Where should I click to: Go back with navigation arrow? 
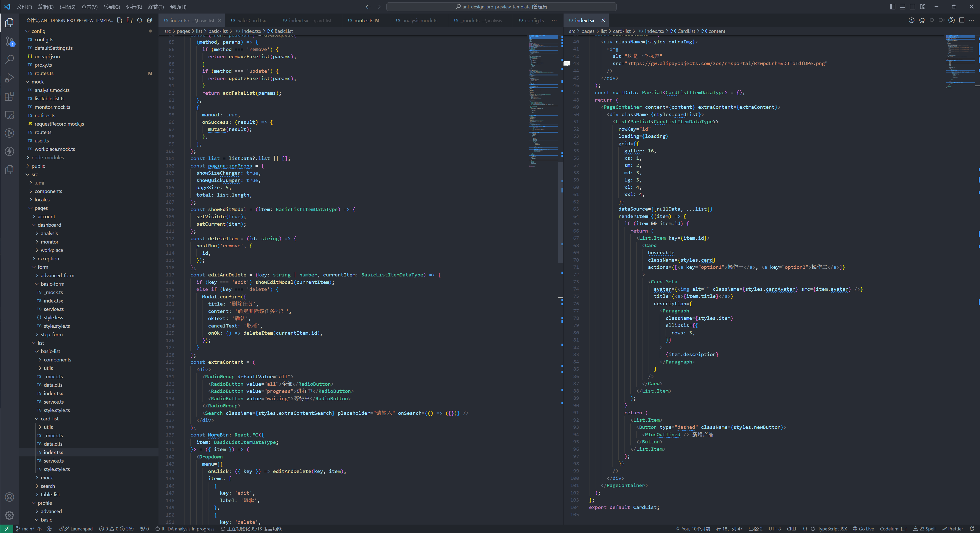[x=368, y=7]
